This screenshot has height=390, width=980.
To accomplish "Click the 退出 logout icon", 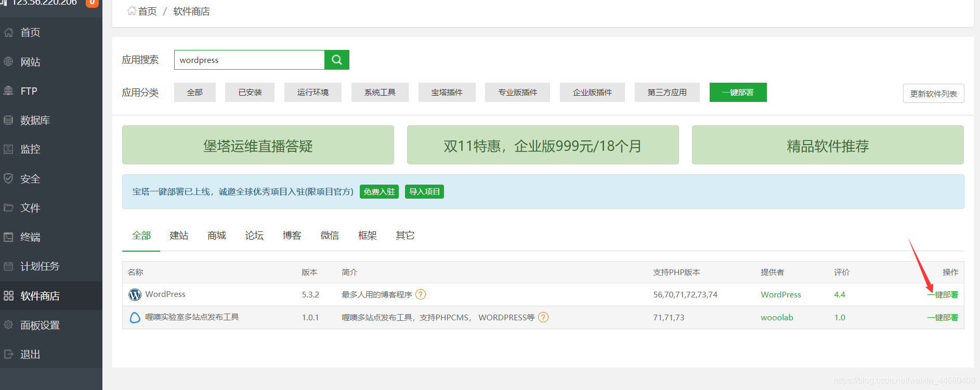I will point(8,354).
